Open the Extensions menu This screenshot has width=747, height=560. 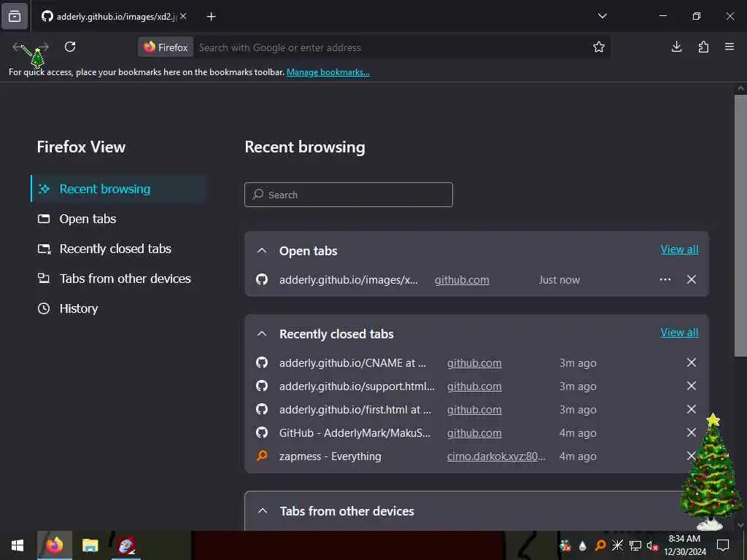pyautogui.click(x=703, y=47)
